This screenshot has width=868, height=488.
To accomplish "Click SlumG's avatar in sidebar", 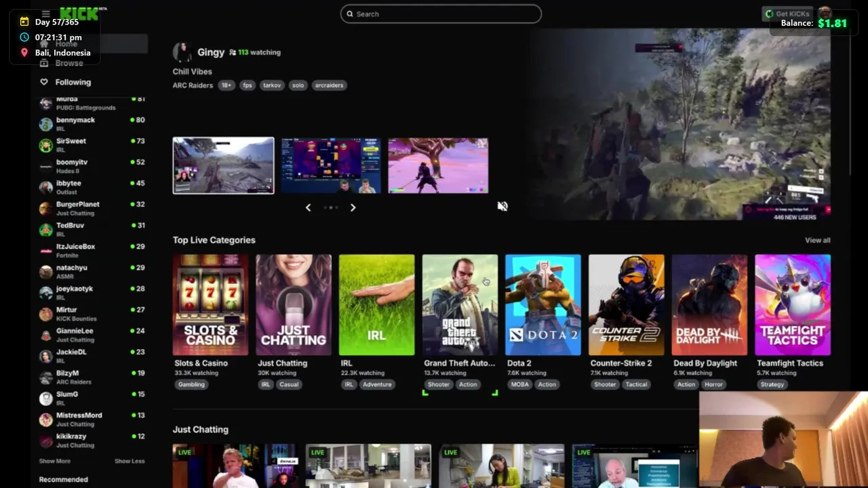I will [x=45, y=398].
